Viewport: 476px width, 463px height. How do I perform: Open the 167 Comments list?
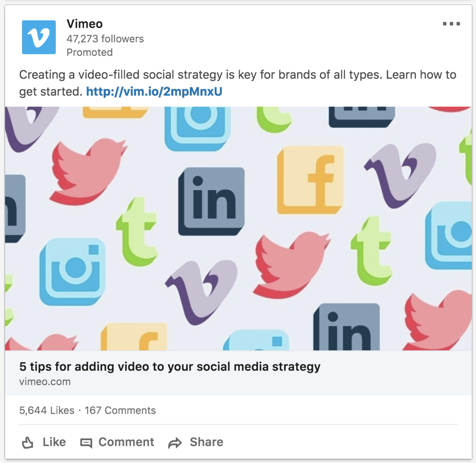point(120,410)
